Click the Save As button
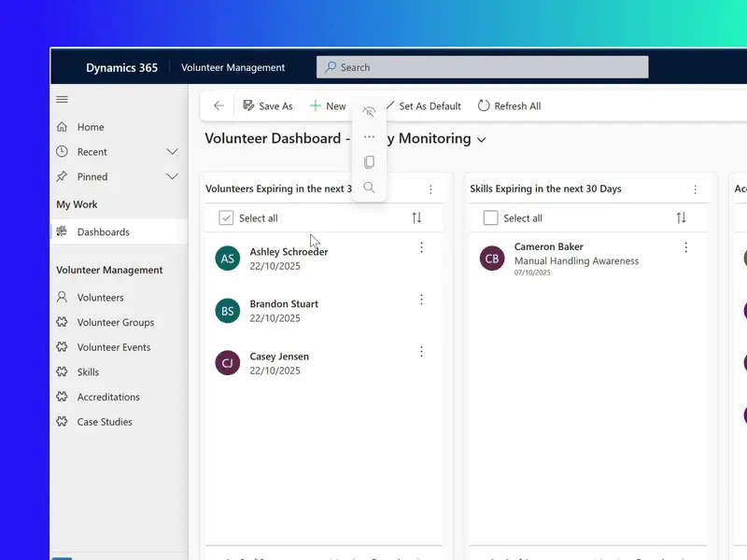The height and width of the screenshot is (560, 747). (x=267, y=106)
